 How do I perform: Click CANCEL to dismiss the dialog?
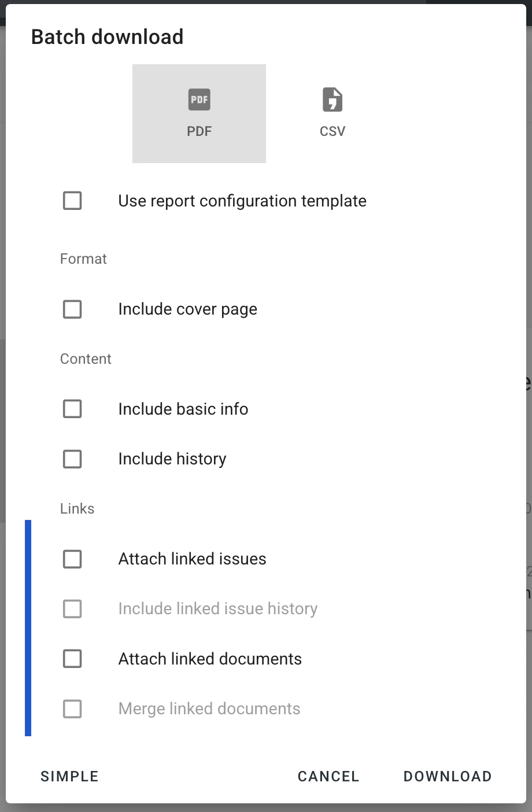coord(328,776)
